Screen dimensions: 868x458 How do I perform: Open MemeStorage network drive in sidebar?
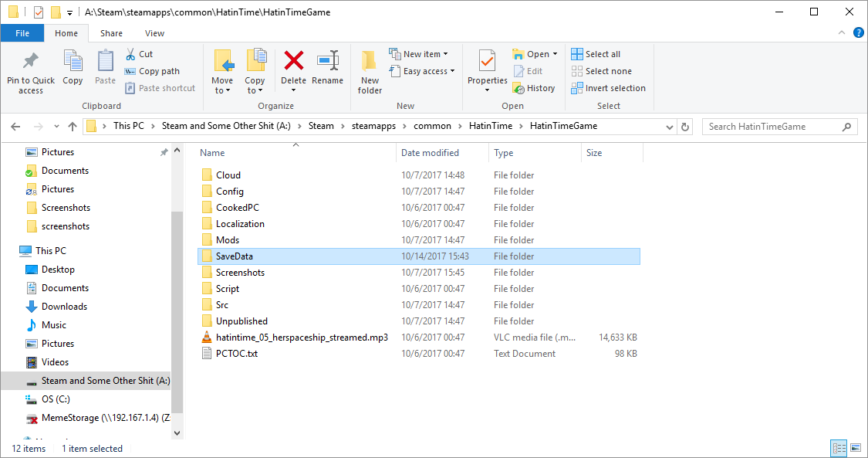point(97,418)
